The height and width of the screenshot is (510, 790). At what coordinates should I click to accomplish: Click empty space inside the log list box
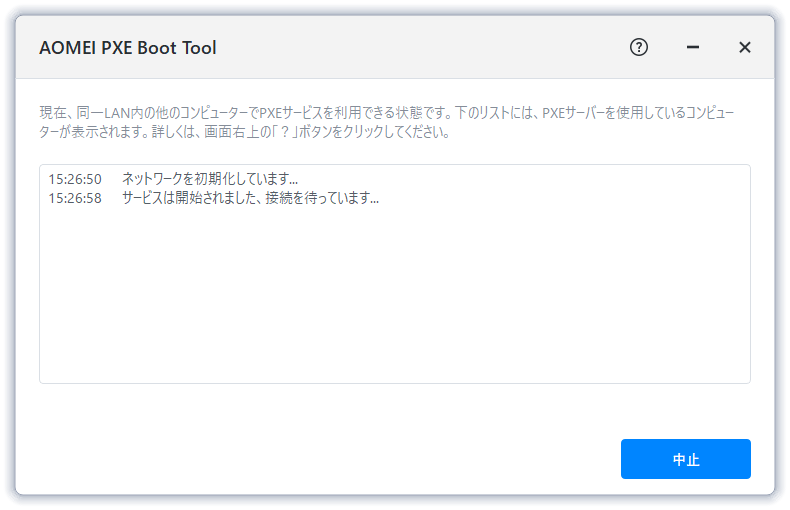pos(394,300)
